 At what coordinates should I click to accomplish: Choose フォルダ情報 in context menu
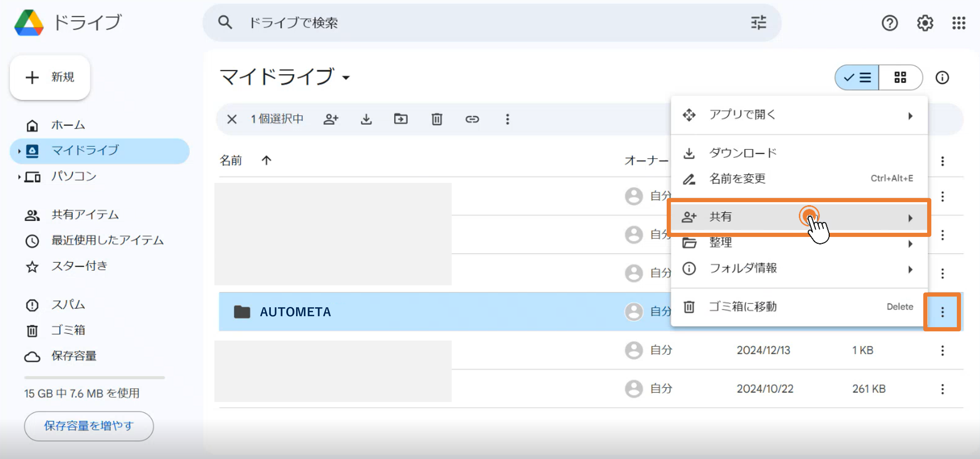799,268
